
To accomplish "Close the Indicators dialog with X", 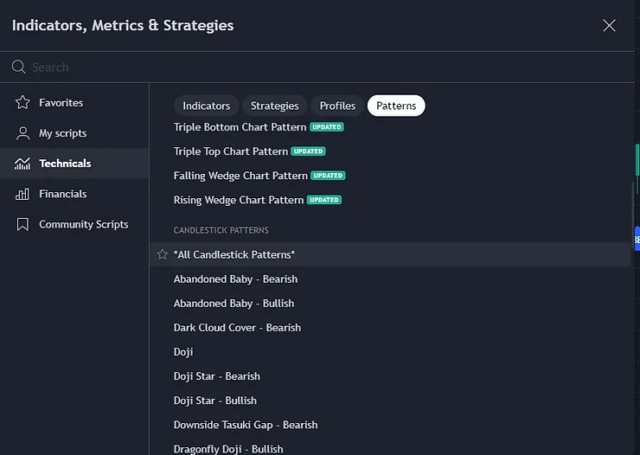I will (x=609, y=25).
